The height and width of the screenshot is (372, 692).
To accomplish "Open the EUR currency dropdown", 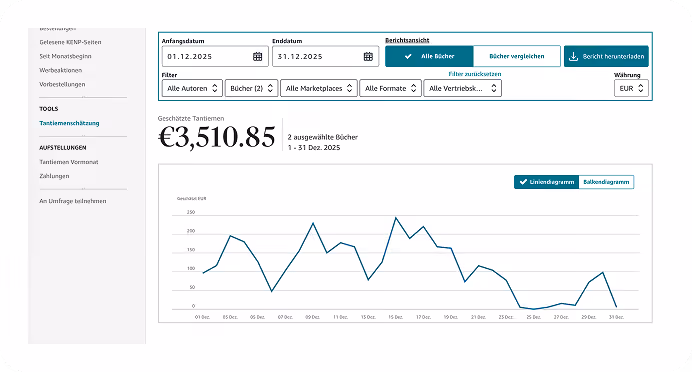I will click(x=631, y=88).
